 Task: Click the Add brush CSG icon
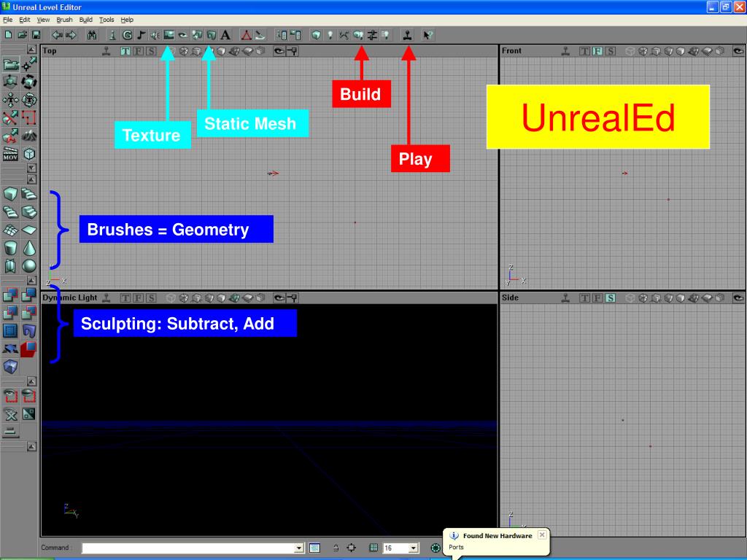pyautogui.click(x=10, y=295)
